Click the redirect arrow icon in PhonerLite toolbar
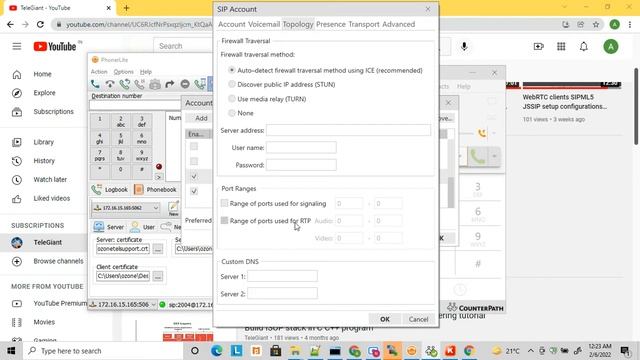 tap(170, 84)
